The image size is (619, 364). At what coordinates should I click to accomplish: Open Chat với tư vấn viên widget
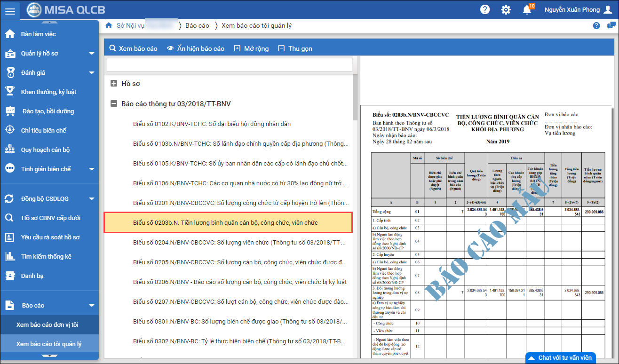pyautogui.click(x=560, y=357)
